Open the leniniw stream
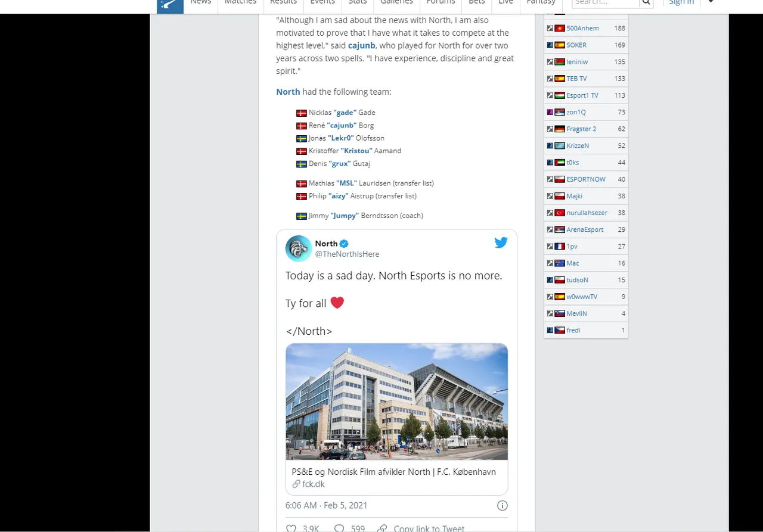This screenshot has width=763, height=532. (x=577, y=62)
